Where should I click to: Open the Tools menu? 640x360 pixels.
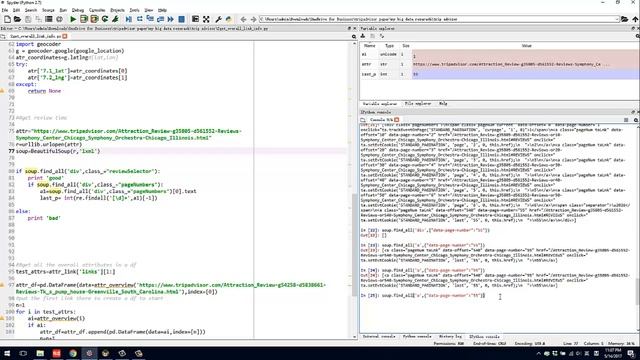pos(134,10)
